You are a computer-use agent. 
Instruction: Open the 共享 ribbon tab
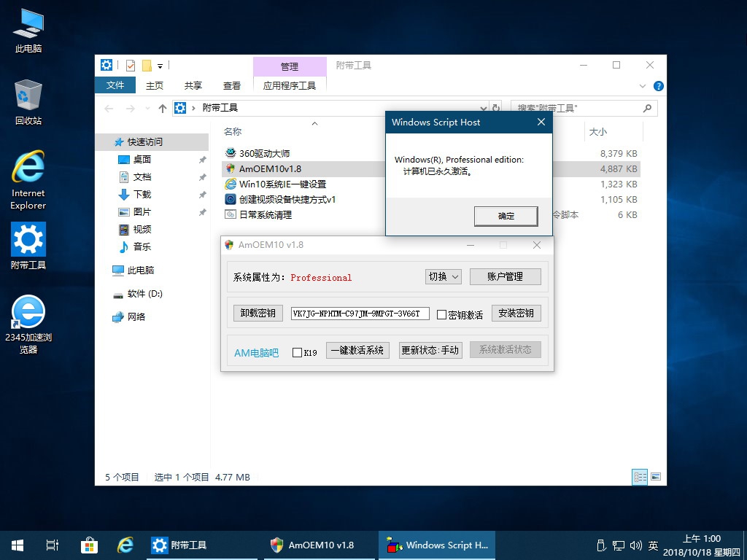[193, 86]
